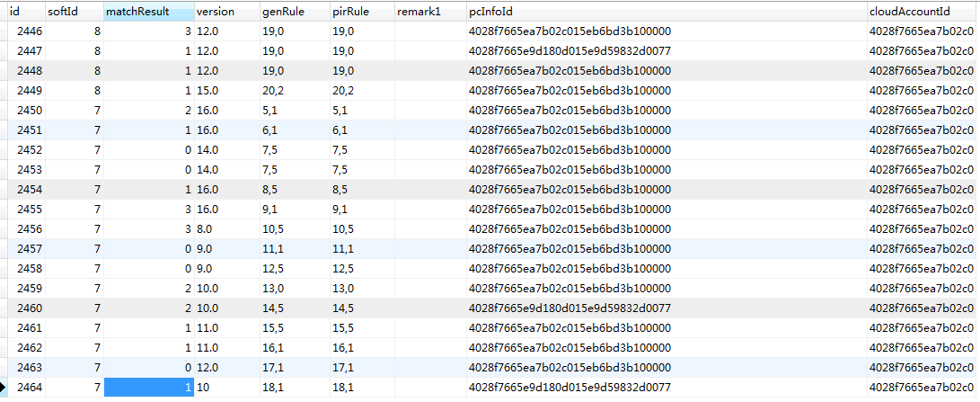Select id cell 2447
The height and width of the screenshot is (402, 980).
pos(26,50)
